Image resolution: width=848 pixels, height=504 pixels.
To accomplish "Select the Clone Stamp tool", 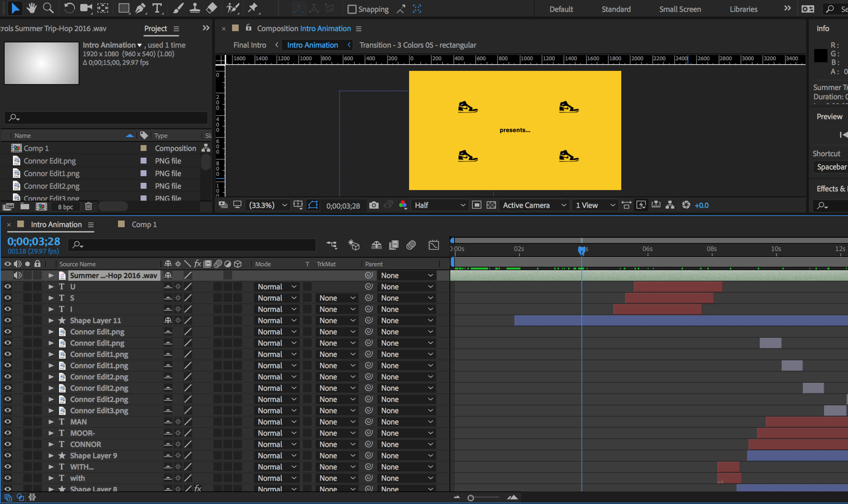I will [195, 8].
